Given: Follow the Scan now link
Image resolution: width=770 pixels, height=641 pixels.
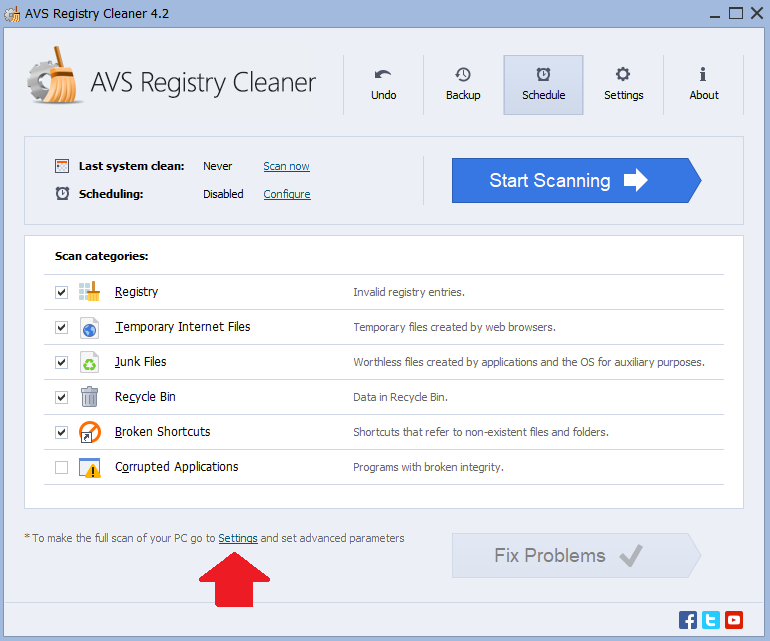Looking at the screenshot, I should (286, 167).
